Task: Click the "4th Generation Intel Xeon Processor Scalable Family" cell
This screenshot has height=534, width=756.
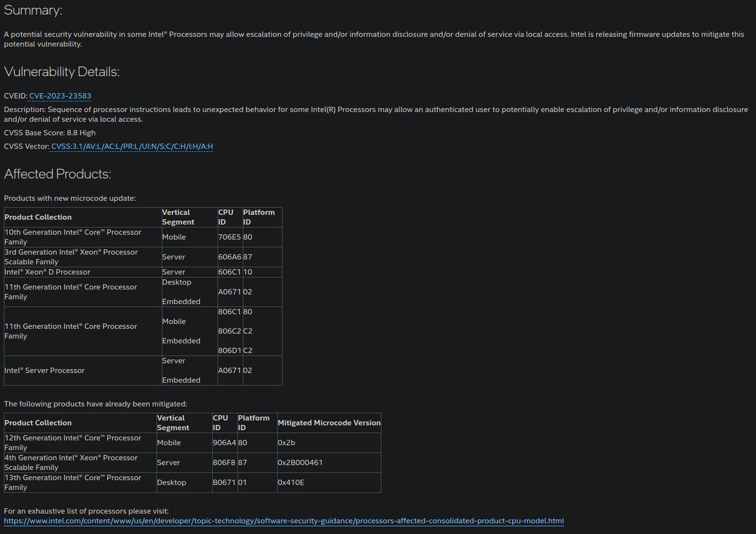Action: [80, 463]
